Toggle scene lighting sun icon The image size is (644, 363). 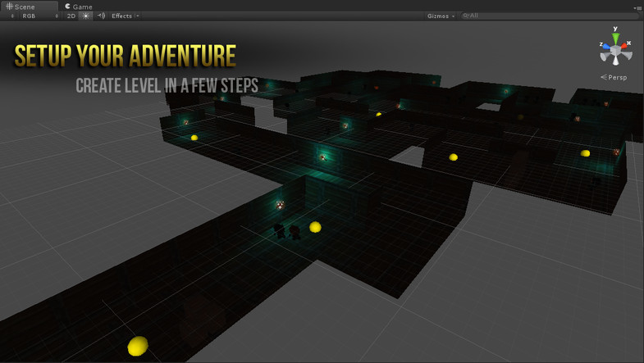coord(85,16)
